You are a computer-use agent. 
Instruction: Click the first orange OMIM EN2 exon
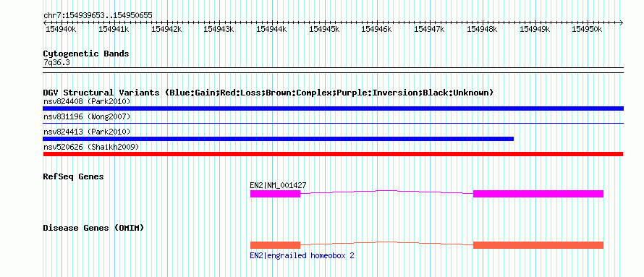275,245
